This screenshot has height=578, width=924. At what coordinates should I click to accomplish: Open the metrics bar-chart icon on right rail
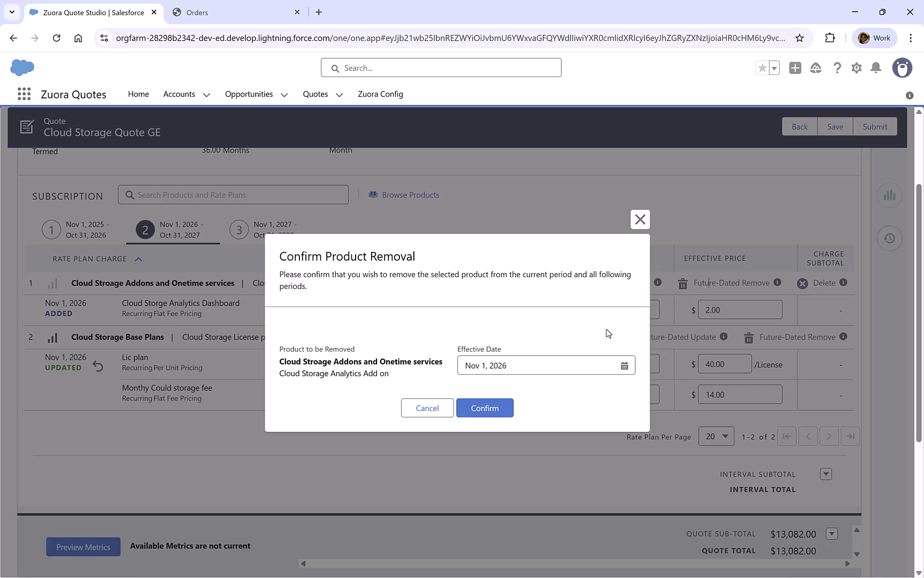click(x=889, y=195)
